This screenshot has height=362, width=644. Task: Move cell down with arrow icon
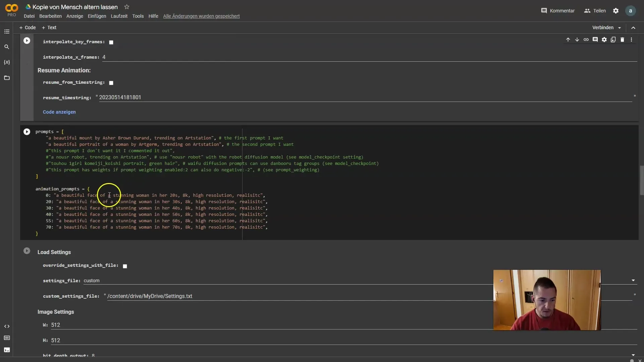tap(577, 40)
